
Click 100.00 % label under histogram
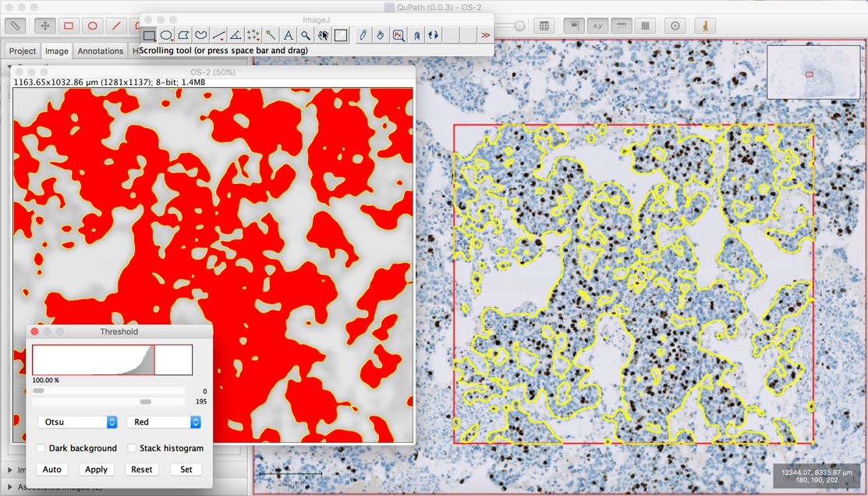click(x=45, y=381)
